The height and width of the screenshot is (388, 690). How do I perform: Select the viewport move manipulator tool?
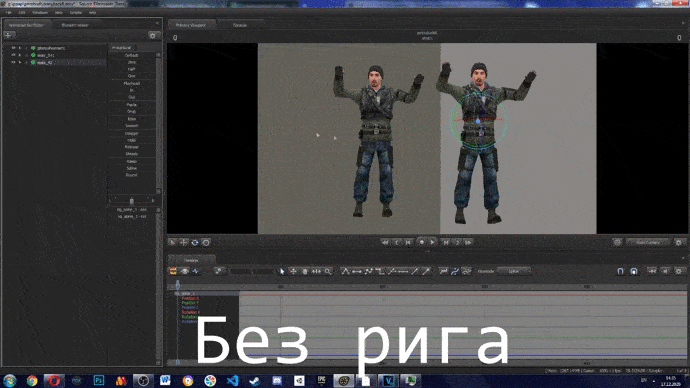184,242
